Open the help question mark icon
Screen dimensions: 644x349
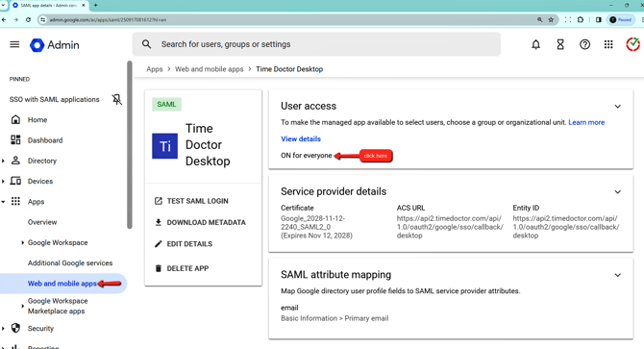click(584, 44)
